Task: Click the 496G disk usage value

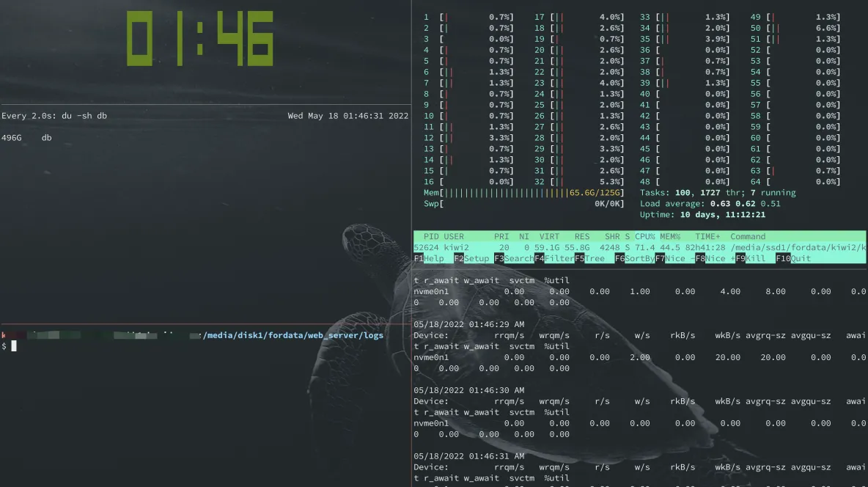Action: (x=12, y=138)
